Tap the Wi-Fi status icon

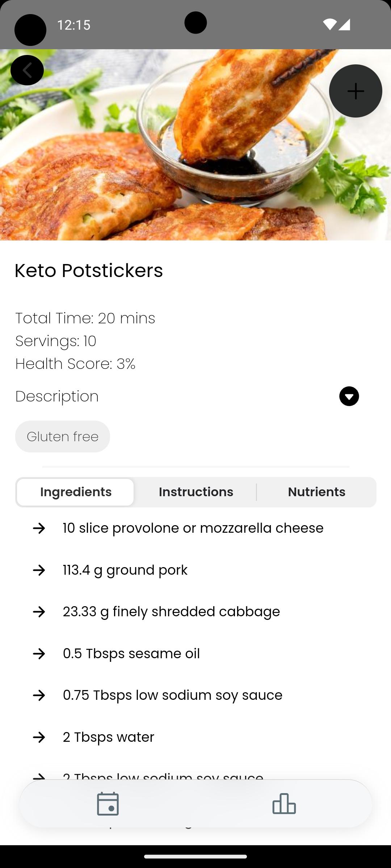pos(329,24)
